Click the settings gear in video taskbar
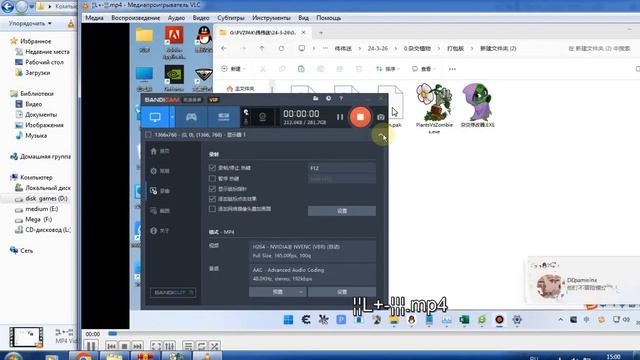 [517, 320]
